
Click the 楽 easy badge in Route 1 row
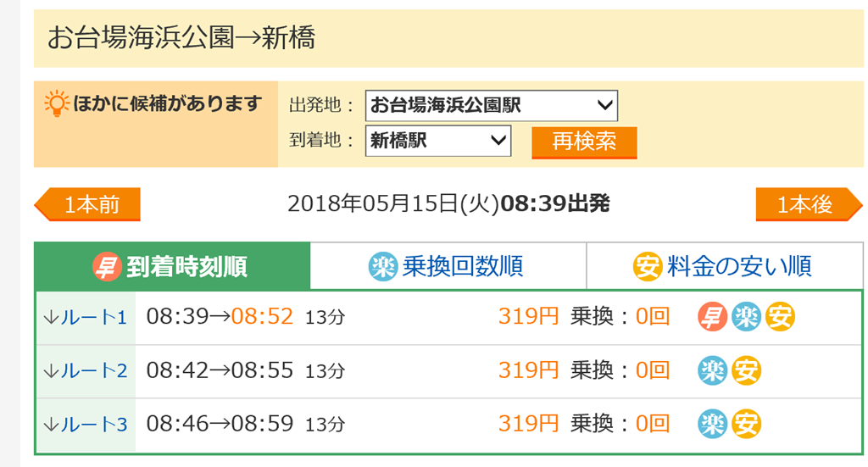[746, 317]
